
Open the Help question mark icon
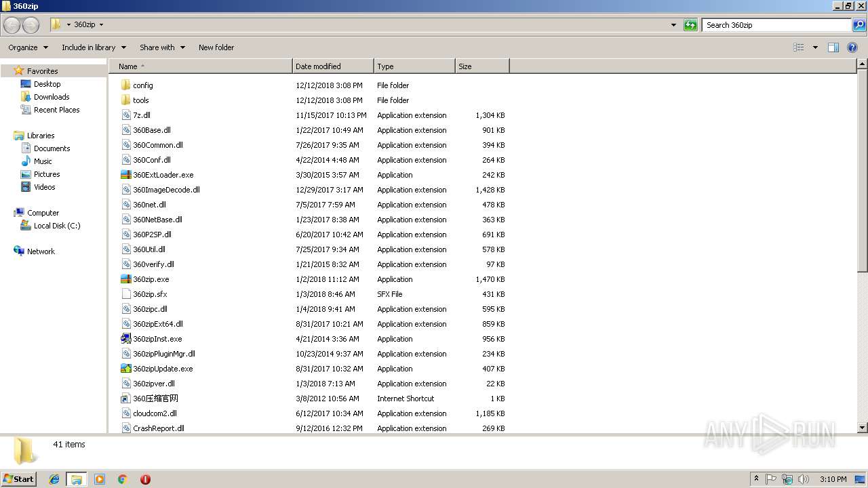point(853,47)
